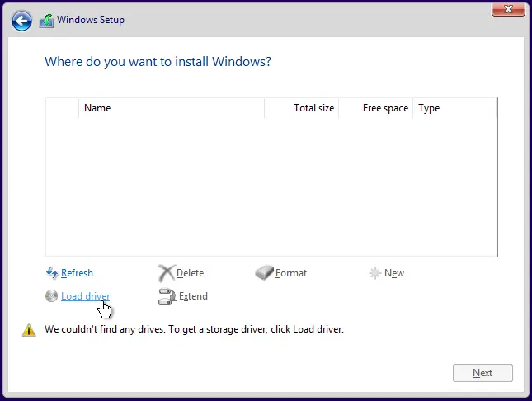The height and width of the screenshot is (401, 532).
Task: Click the Format drive icon
Action: click(x=264, y=273)
